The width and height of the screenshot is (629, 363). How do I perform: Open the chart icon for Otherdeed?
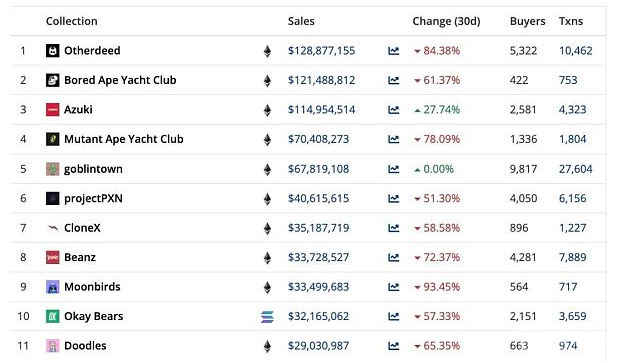pos(393,51)
